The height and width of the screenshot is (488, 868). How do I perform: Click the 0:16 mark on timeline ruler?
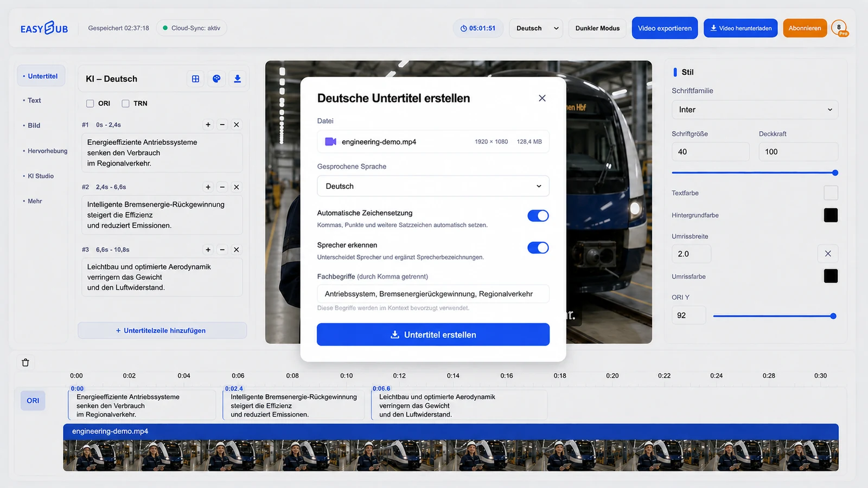tap(506, 376)
